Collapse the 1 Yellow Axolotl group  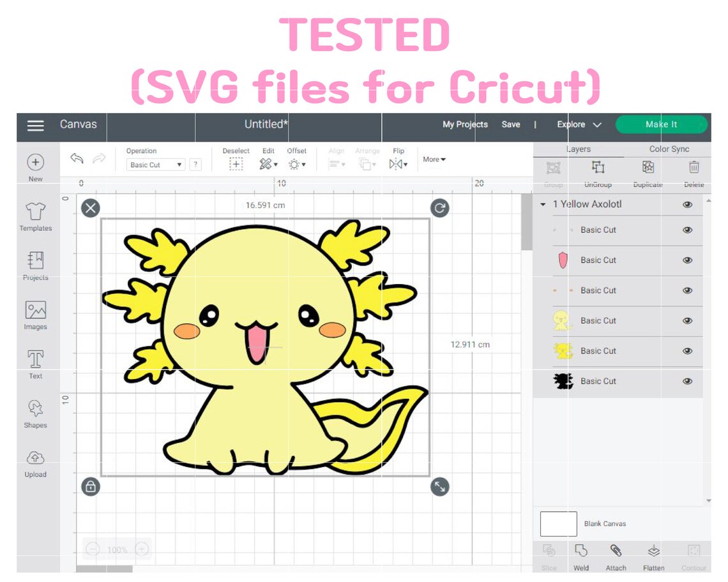tap(542, 204)
